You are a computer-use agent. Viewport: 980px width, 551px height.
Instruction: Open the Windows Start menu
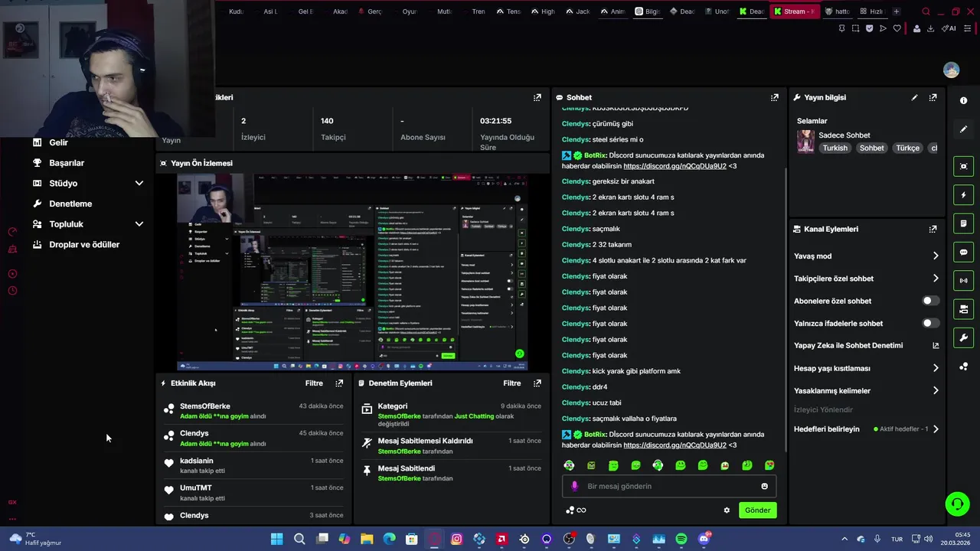tap(276, 539)
